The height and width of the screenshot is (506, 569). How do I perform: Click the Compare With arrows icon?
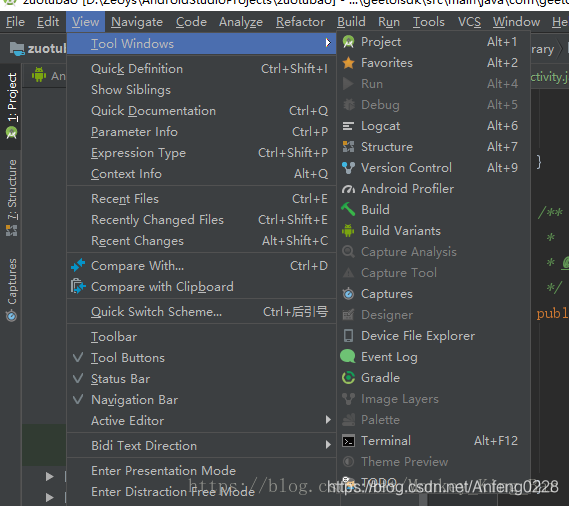tap(78, 265)
